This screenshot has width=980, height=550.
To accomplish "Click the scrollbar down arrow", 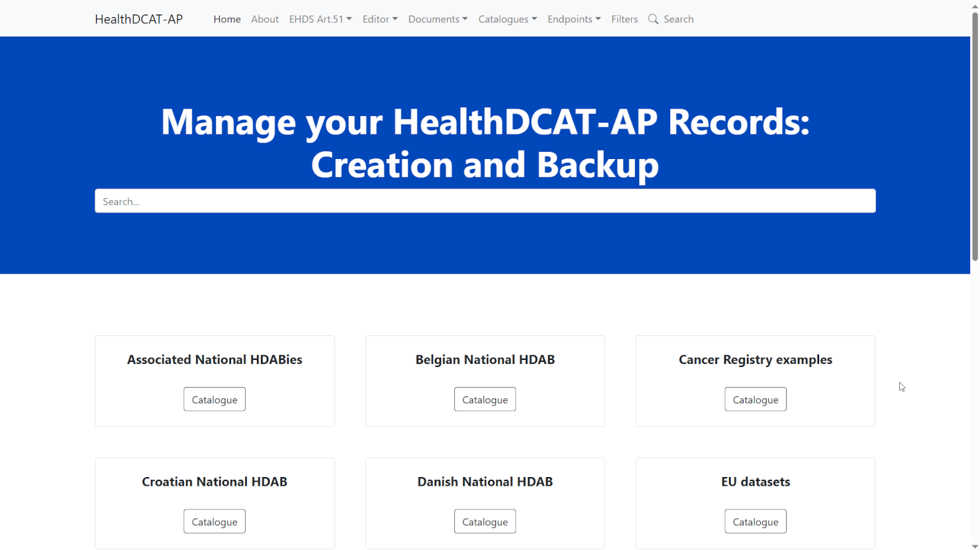I will [975, 545].
